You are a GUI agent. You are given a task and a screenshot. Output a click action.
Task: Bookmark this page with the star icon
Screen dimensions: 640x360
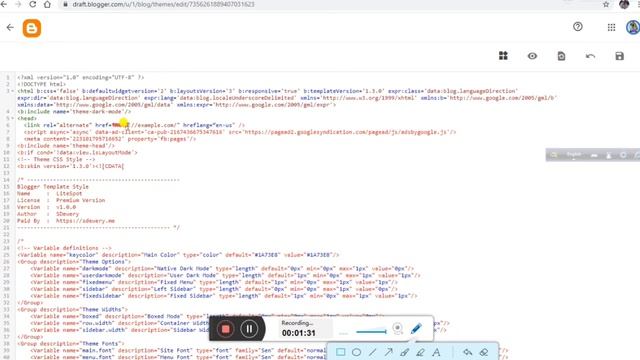point(606,4)
